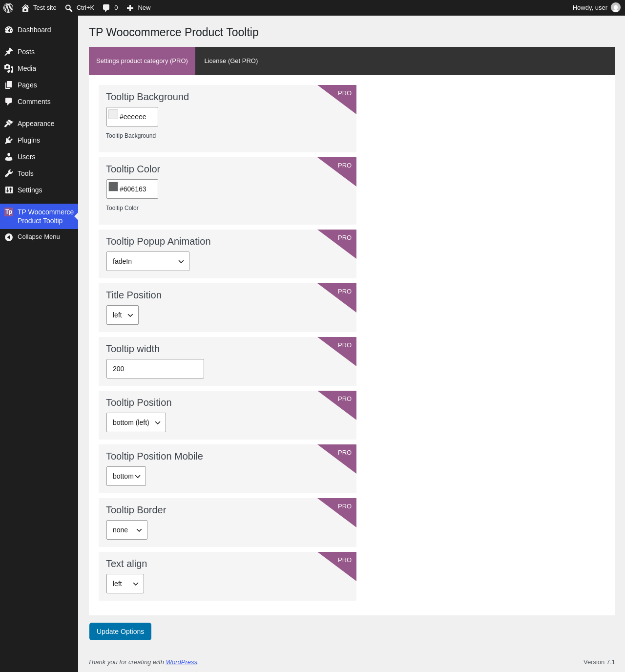
Task: Click the Tooltip width heading
Action: tap(133, 349)
